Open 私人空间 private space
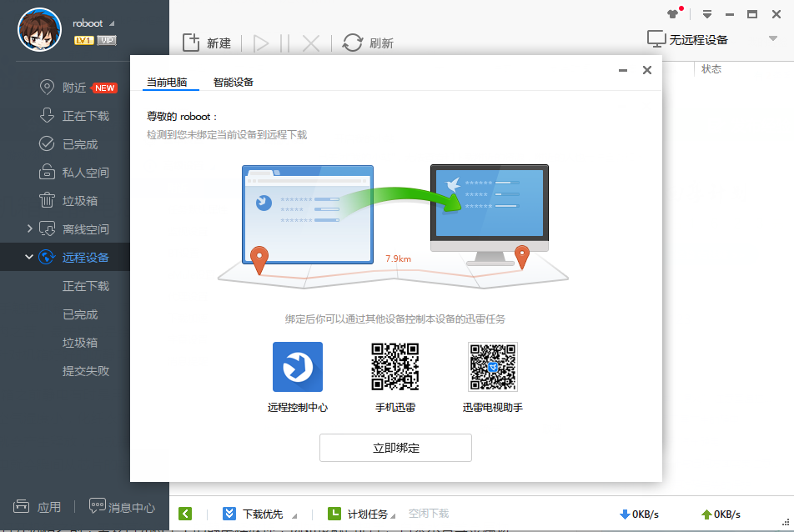The image size is (794, 532). 74,173
